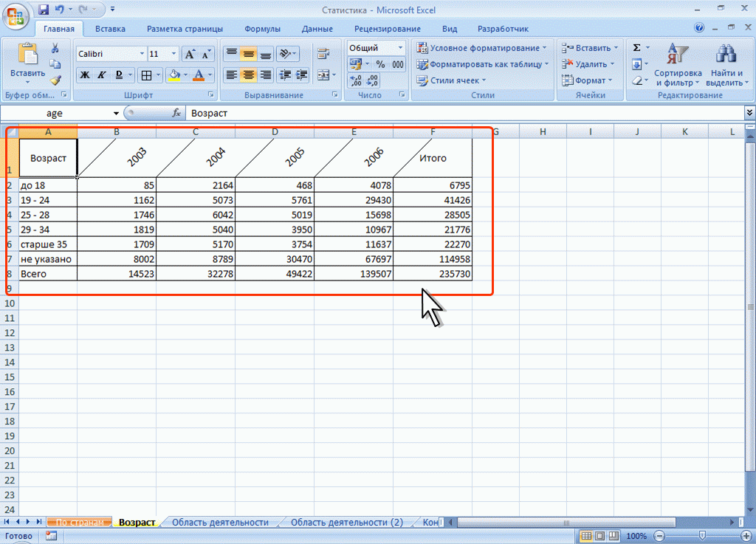Click the Increase Font Size icon

tap(190, 54)
